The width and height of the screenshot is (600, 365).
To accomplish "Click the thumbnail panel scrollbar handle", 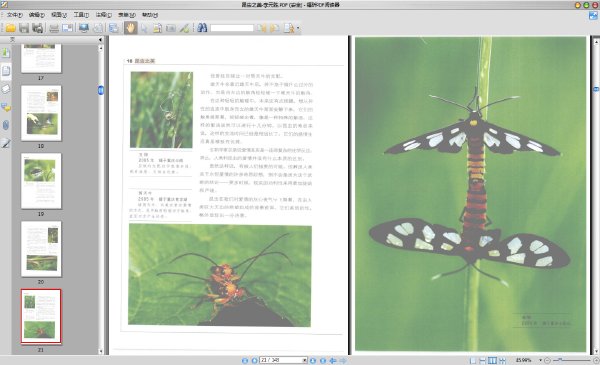I will click(101, 90).
